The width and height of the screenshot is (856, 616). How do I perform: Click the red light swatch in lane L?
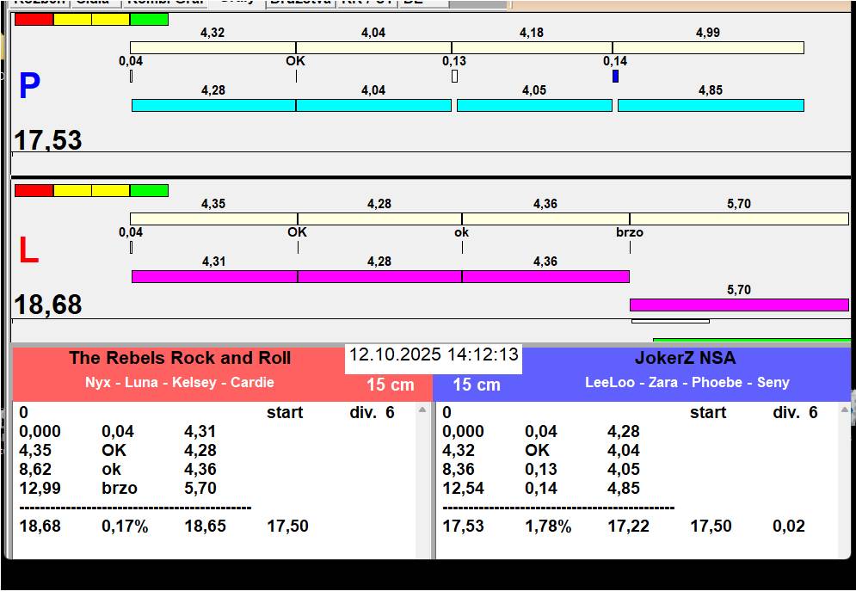click(34, 191)
